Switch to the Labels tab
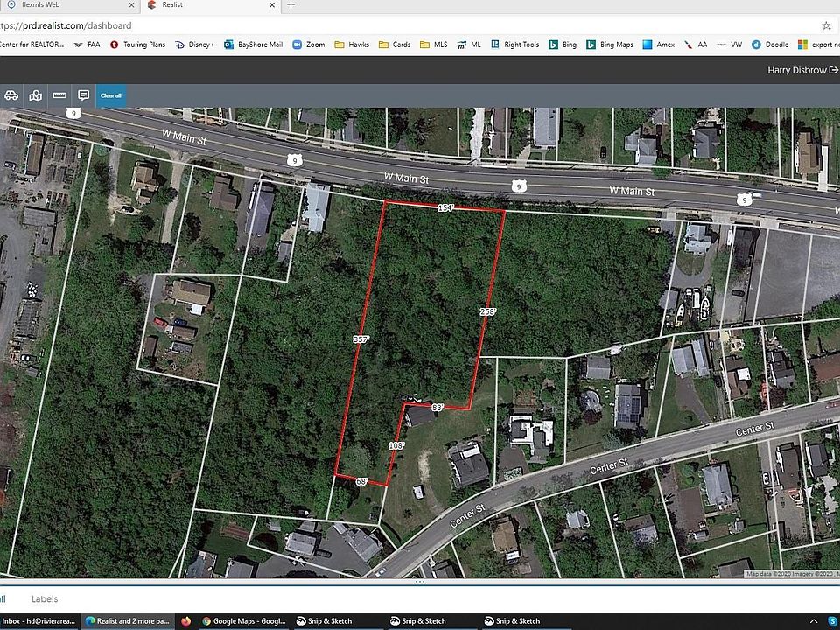 45,598
